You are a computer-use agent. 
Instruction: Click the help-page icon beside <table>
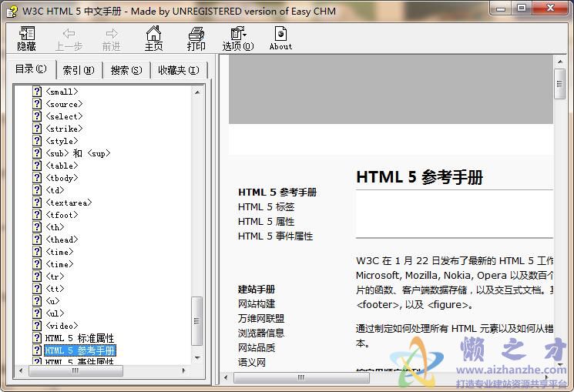pos(37,166)
